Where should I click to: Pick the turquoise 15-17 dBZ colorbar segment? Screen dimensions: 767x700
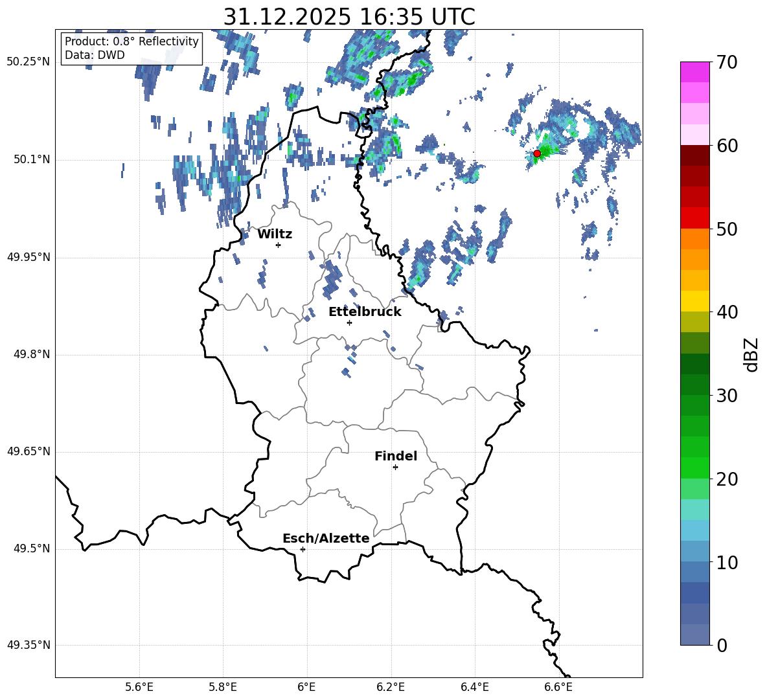coord(695,510)
